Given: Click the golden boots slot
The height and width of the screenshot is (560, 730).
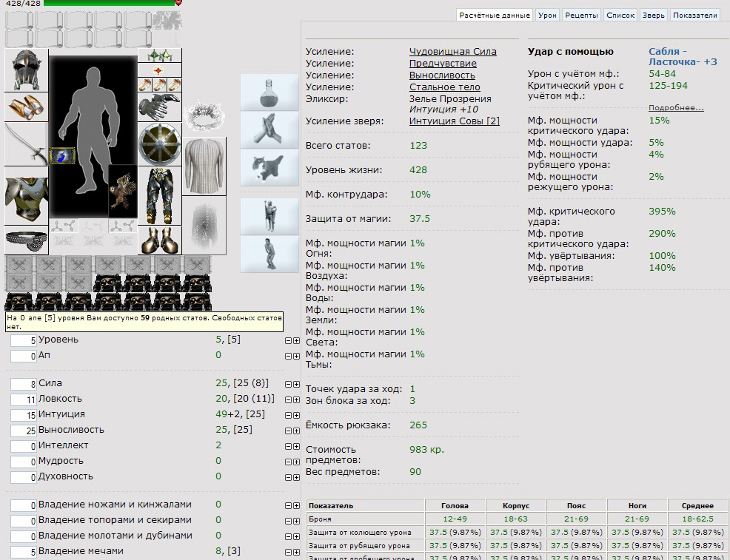Looking at the screenshot, I should (x=160, y=240).
